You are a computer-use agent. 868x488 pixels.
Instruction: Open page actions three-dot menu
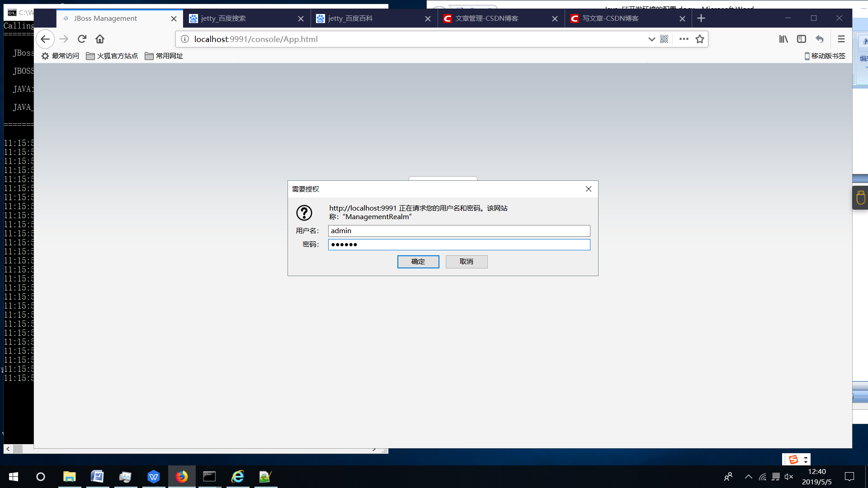tap(684, 39)
